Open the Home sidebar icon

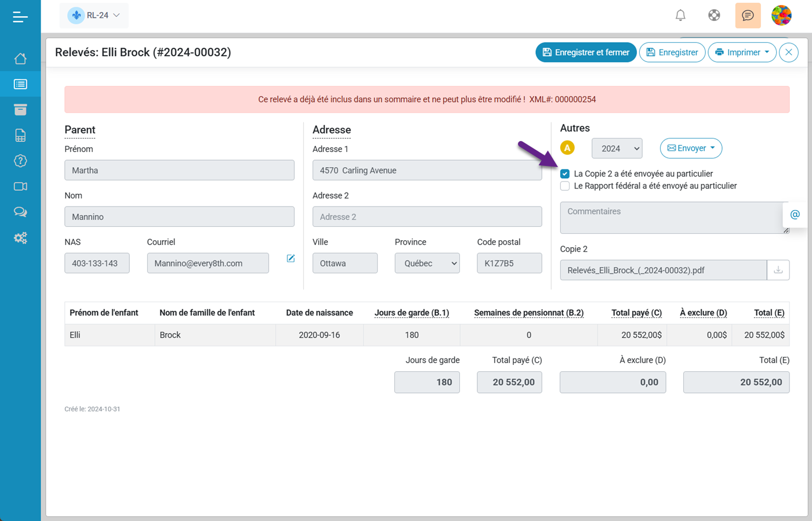[20, 58]
